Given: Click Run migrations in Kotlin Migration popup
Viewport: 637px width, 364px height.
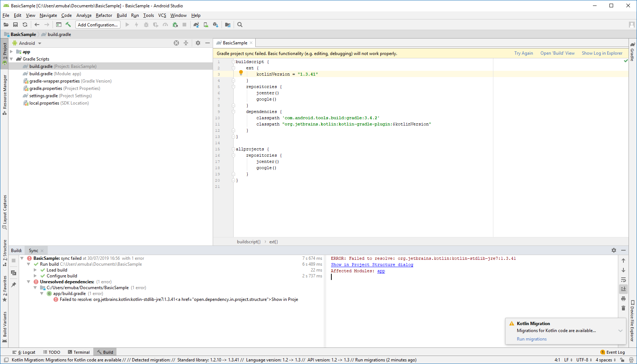Looking at the screenshot, I should coord(532,339).
